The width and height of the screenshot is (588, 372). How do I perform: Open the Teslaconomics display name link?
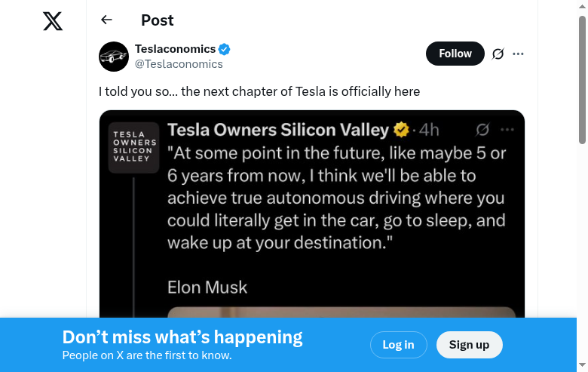(175, 49)
